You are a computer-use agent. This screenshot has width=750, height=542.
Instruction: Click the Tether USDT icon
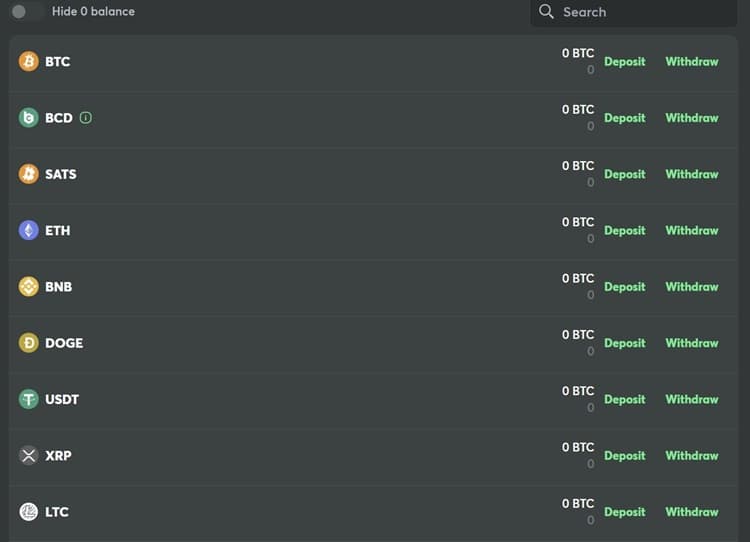[29, 399]
